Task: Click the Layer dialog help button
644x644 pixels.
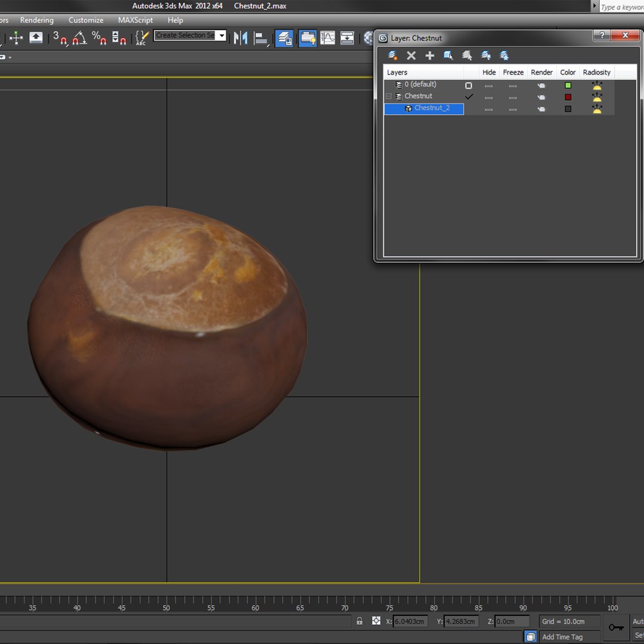Action: [602, 36]
